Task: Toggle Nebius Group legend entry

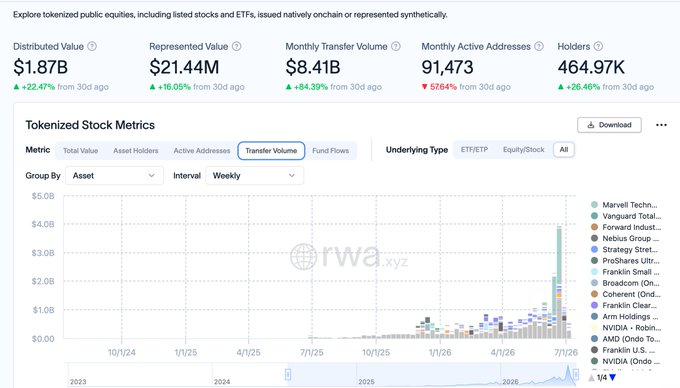Action: click(x=625, y=238)
